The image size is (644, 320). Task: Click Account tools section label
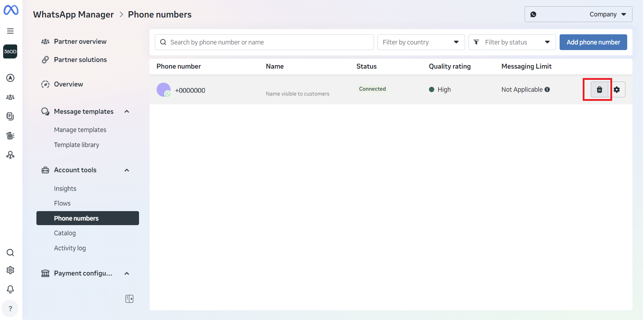point(75,170)
